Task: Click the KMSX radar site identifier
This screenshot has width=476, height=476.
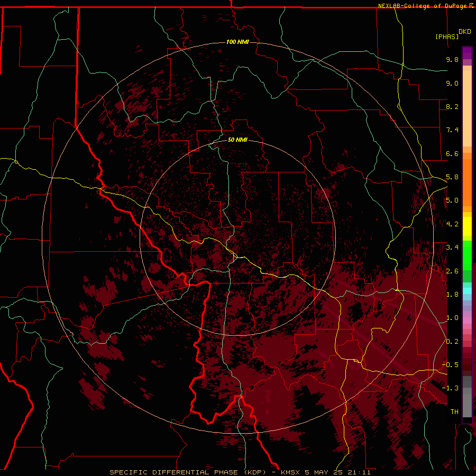Action: coord(291,472)
